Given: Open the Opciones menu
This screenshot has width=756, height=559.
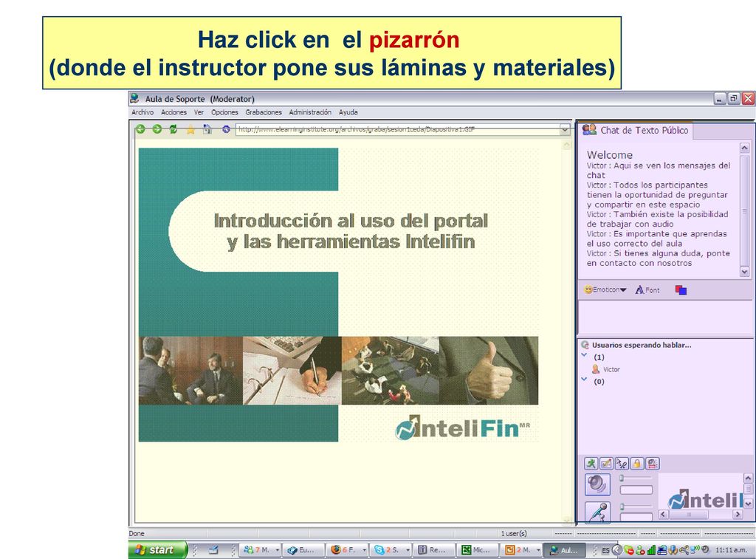Looking at the screenshot, I should (224, 112).
